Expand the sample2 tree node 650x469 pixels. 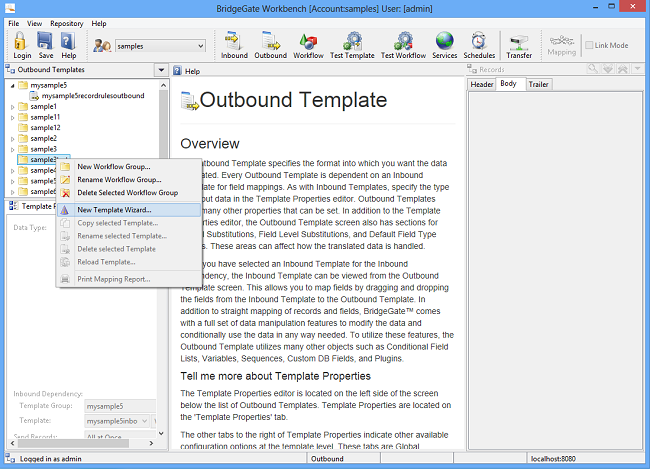pos(12,139)
